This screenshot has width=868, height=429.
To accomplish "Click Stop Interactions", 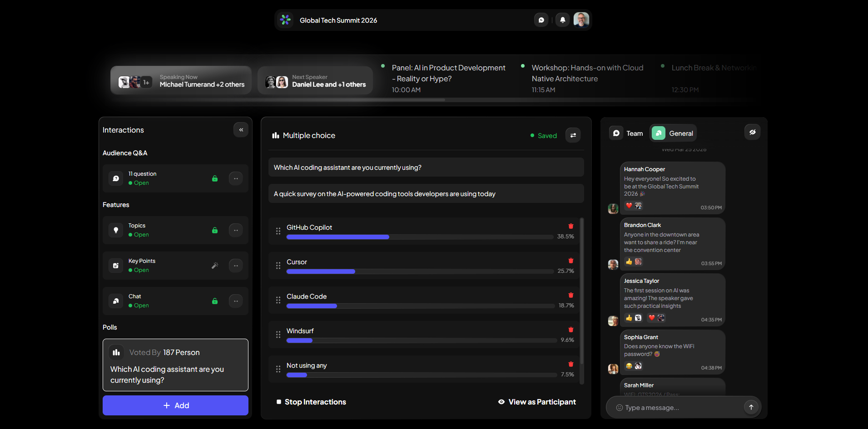I will pyautogui.click(x=311, y=402).
